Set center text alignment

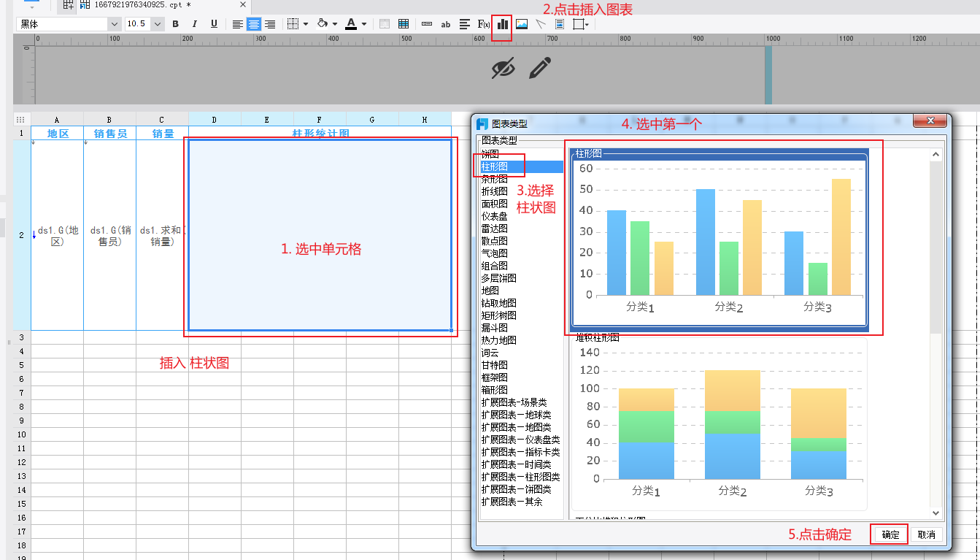pyautogui.click(x=254, y=24)
